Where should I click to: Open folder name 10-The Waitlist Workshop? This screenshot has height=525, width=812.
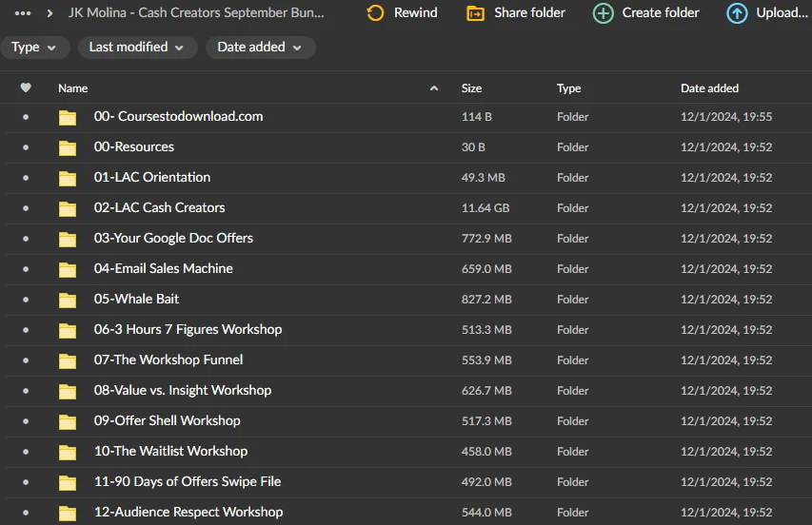[171, 451]
